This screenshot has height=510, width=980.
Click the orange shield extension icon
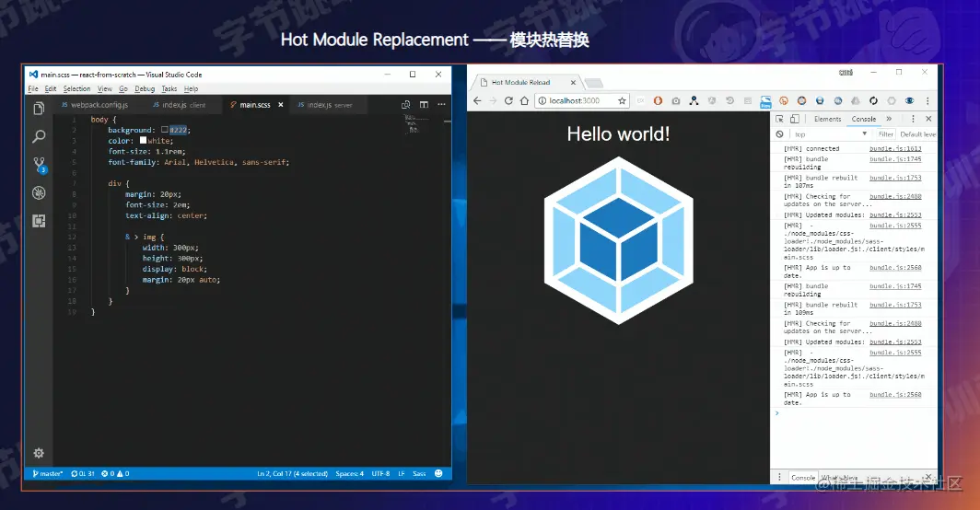pos(659,100)
